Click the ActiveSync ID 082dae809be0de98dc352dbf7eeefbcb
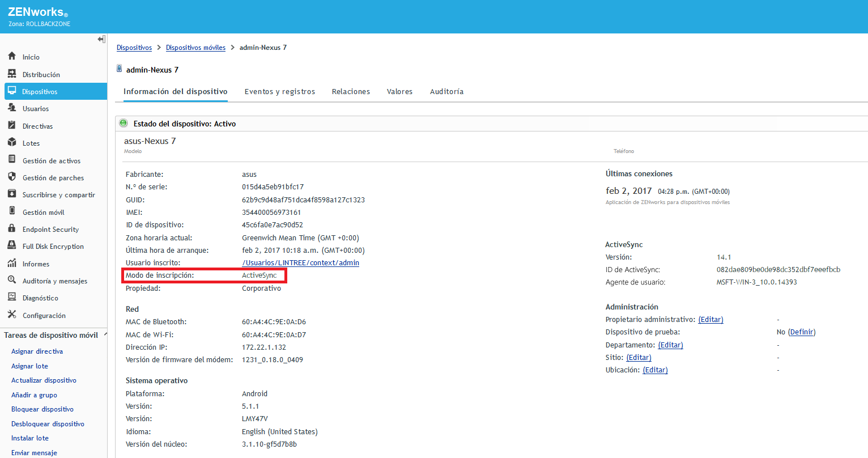 778,270
